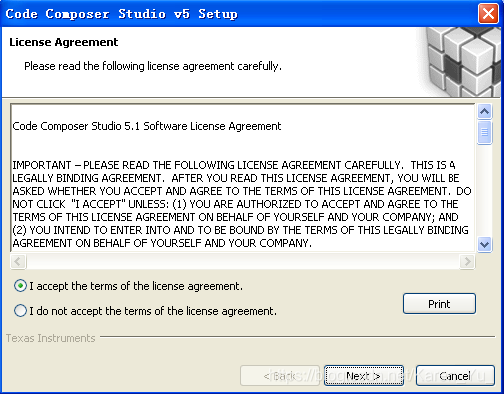Close the Code Composer Studio Setup window
The width and height of the screenshot is (504, 394).
point(488,14)
